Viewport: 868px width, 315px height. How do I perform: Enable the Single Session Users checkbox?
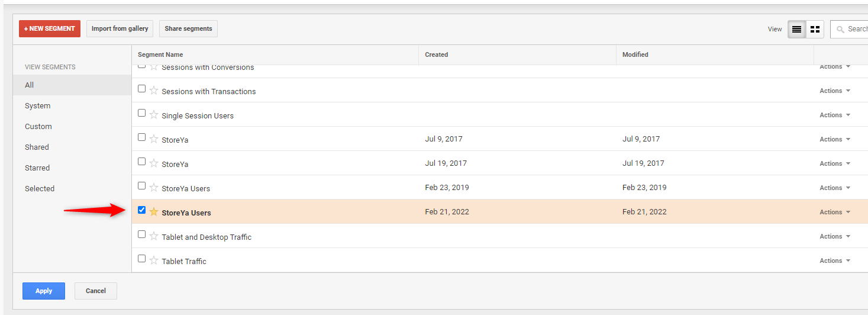(x=141, y=112)
